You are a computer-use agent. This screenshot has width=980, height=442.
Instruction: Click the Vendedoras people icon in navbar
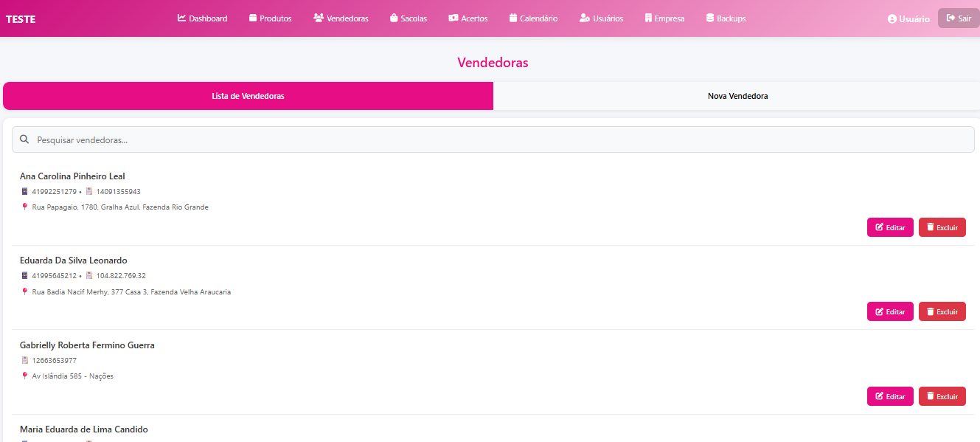319,18
